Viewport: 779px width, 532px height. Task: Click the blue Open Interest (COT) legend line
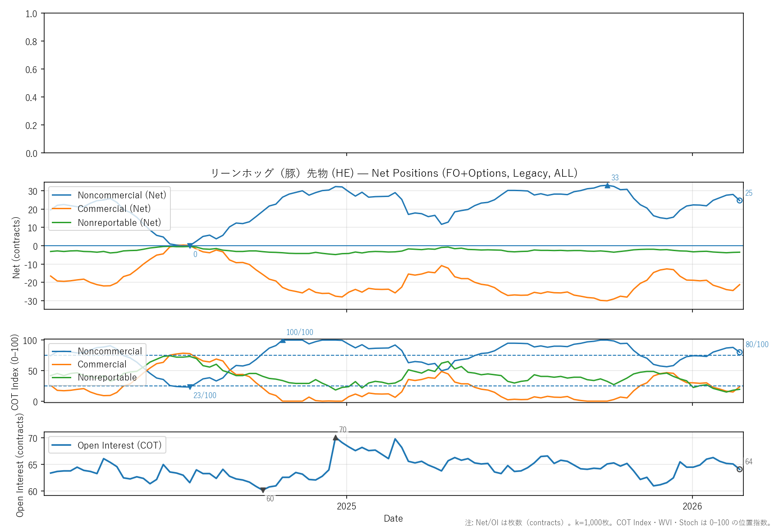62,445
